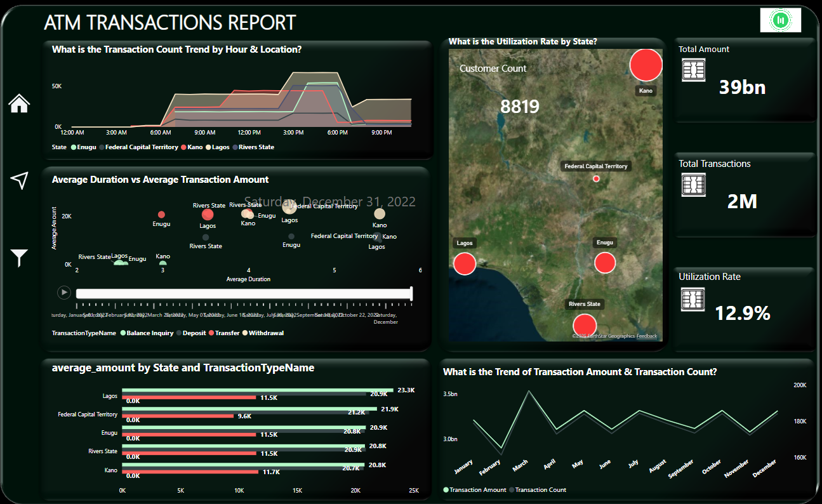Select Withdrawal transaction type legend item
Screen dimensions: 822x504
point(263,333)
